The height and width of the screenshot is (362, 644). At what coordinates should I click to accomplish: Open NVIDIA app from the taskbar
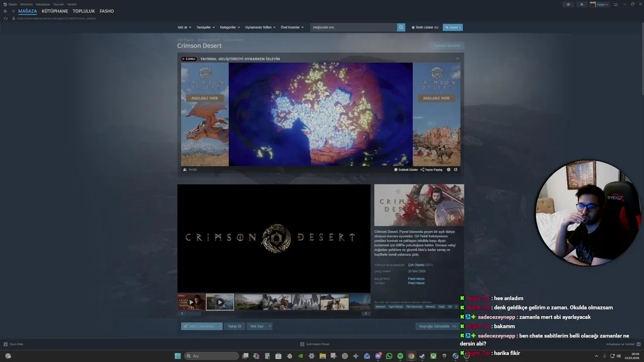pyautogui.click(x=300, y=356)
